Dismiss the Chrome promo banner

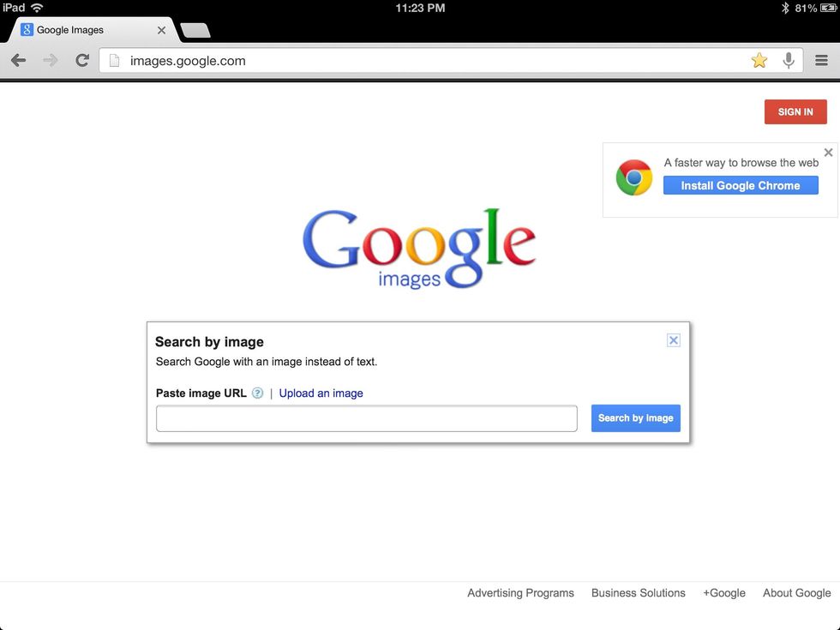point(828,153)
